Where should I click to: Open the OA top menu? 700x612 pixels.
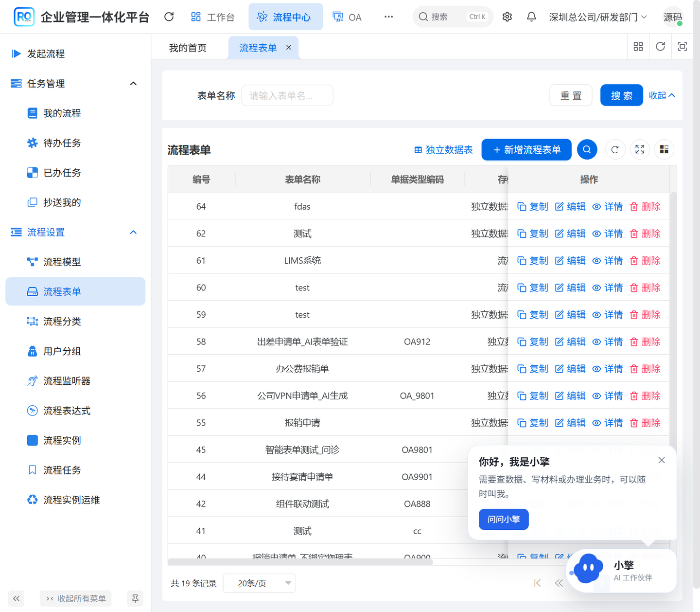point(347,17)
